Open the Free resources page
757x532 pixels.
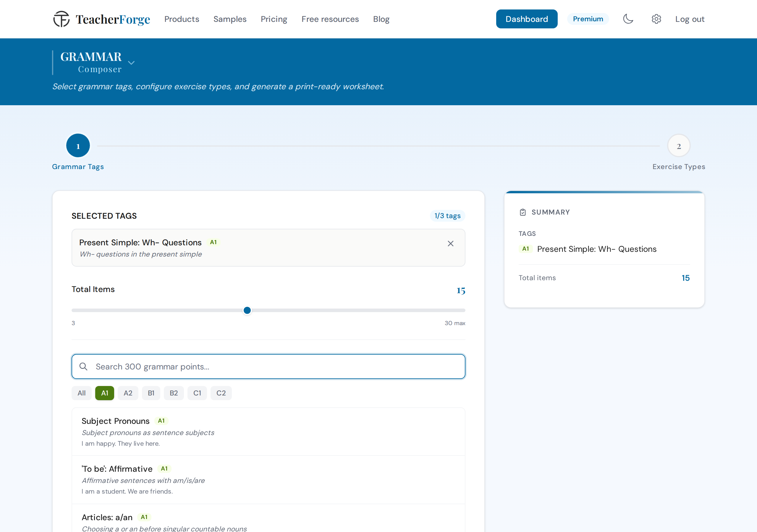pos(330,19)
